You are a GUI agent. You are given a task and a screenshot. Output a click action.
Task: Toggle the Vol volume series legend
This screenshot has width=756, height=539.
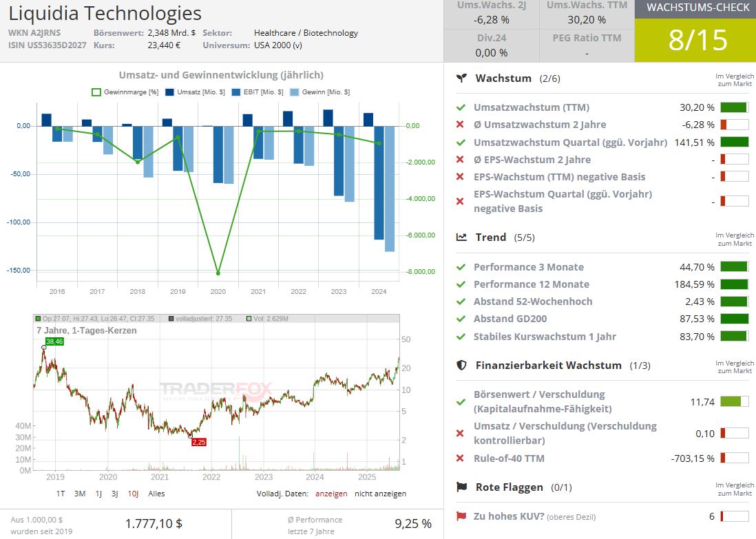coord(268,319)
